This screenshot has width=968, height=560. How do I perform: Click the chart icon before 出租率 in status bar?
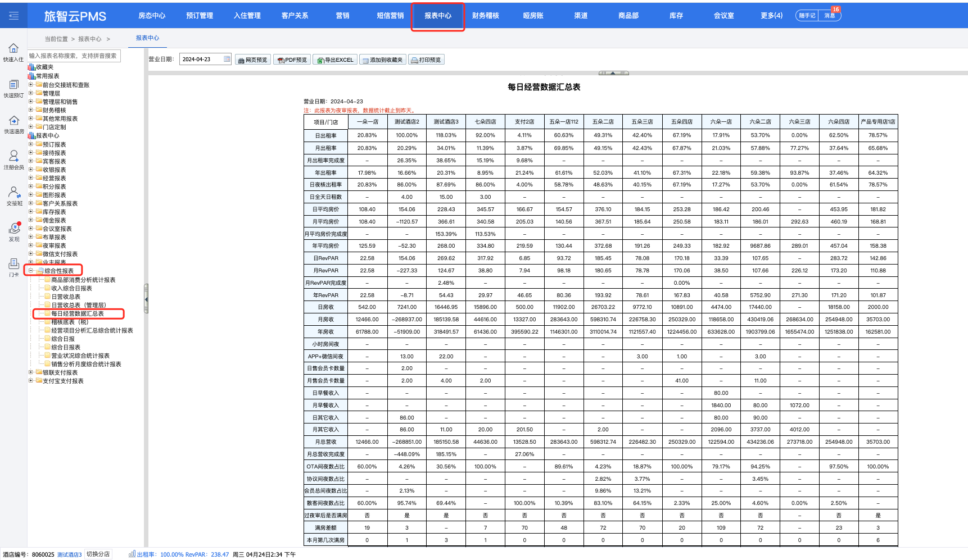132,554
